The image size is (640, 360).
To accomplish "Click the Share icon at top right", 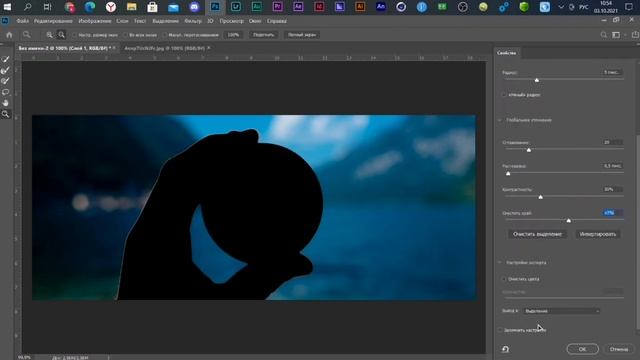I will (x=635, y=35).
